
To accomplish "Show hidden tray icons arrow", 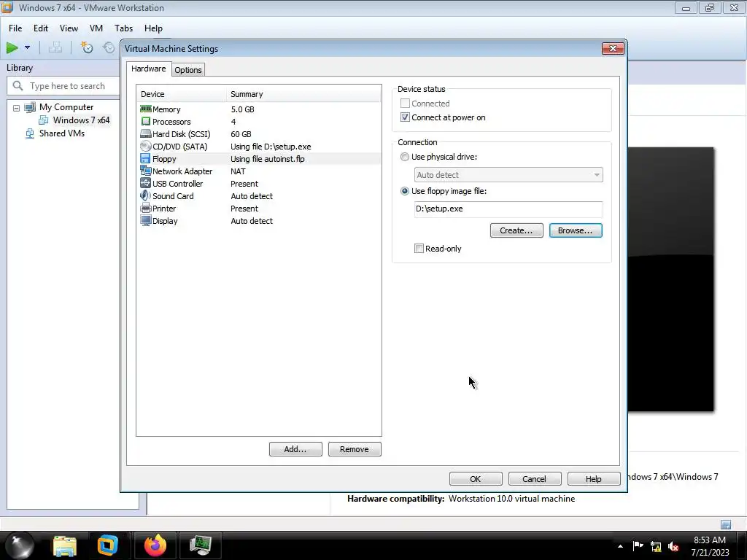I will pos(620,546).
